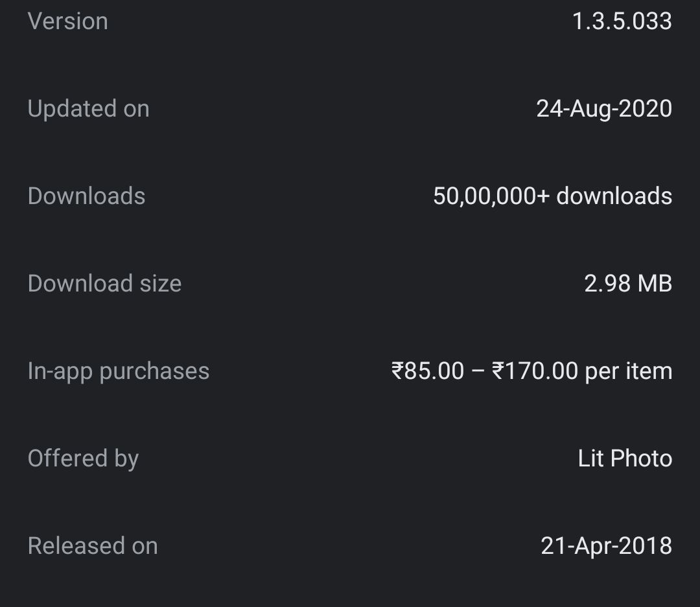This screenshot has height=607, width=700.
Task: Select version number 1.3.5.033
Action: point(622,21)
